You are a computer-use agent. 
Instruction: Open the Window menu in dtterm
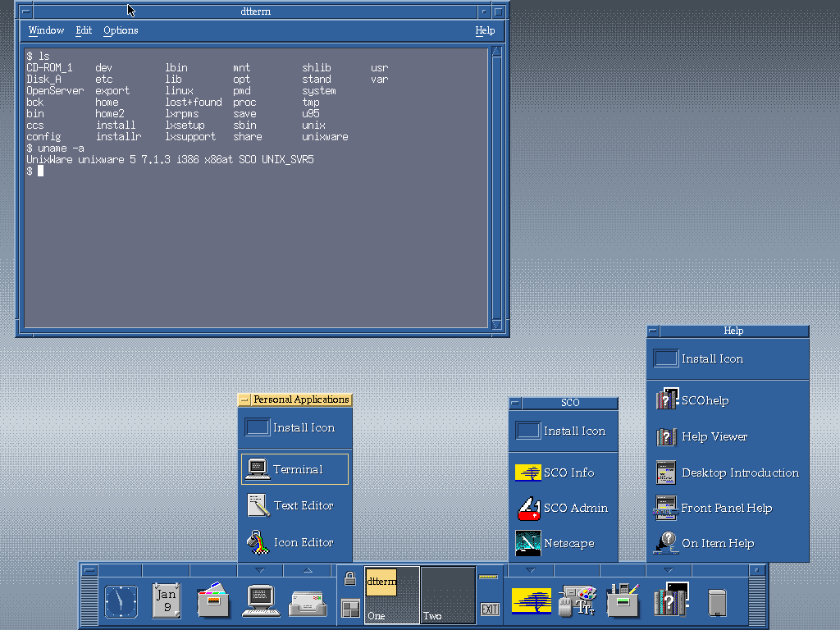[x=46, y=30]
